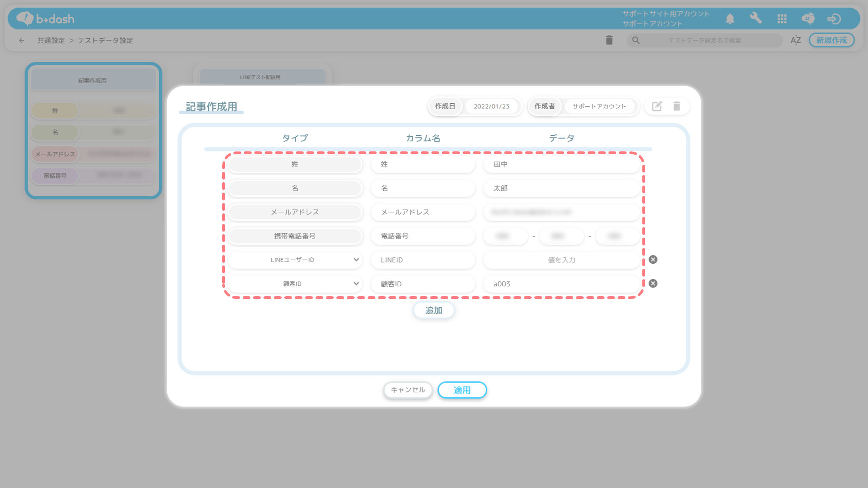The height and width of the screenshot is (488, 868).
Task: Open the LINEユーザーID type dropdown
Action: coord(295,260)
